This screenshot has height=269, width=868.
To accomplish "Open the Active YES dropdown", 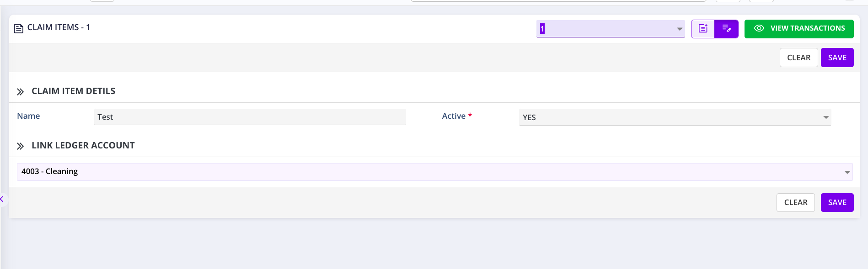I will pos(825,117).
